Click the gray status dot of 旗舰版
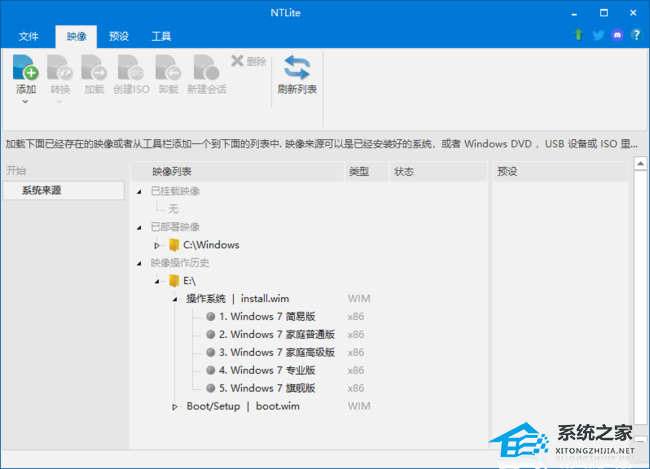650x469 pixels. (211, 388)
